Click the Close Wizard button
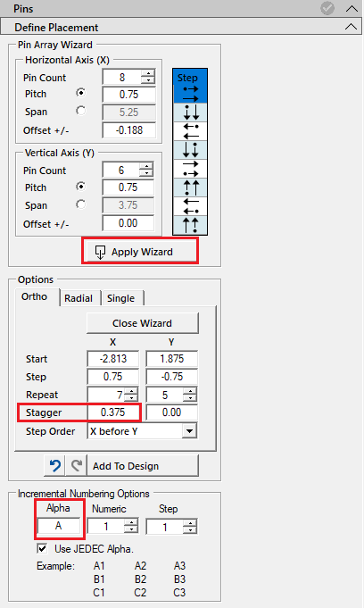Image resolution: width=364 pixels, height=608 pixels. 142,323
